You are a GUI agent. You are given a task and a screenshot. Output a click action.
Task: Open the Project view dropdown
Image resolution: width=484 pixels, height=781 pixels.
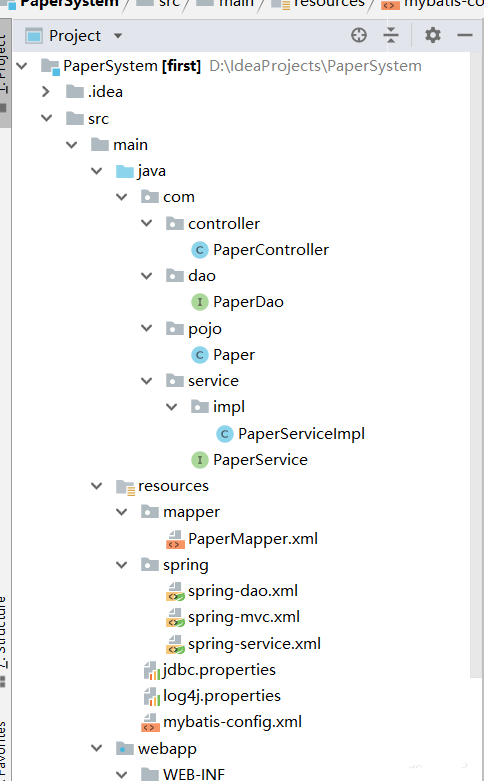[x=118, y=36]
